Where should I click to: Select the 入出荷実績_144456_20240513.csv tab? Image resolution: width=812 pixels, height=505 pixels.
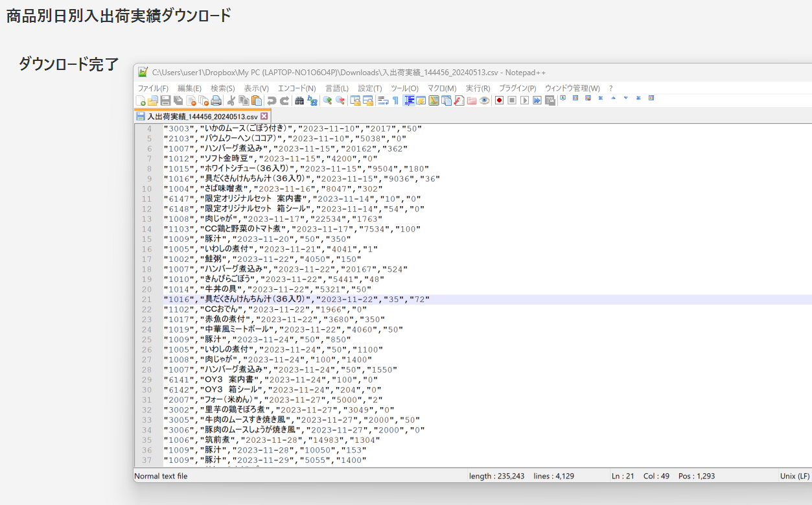click(x=202, y=116)
